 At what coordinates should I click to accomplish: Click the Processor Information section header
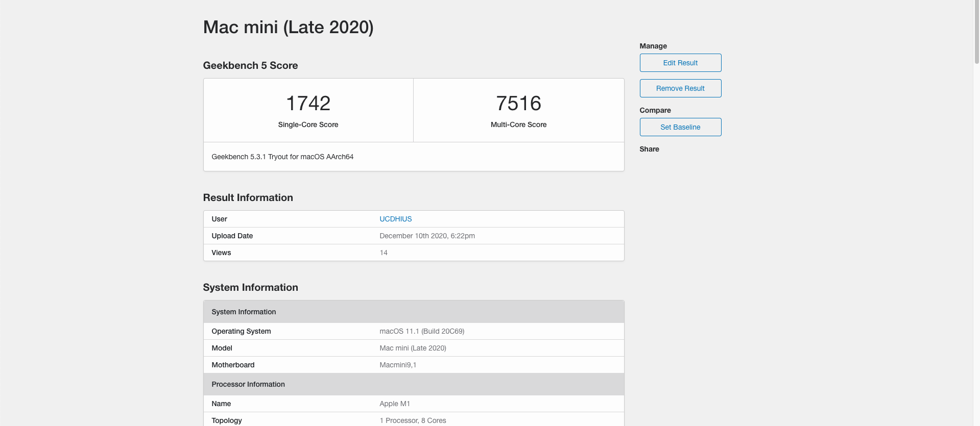click(x=248, y=384)
